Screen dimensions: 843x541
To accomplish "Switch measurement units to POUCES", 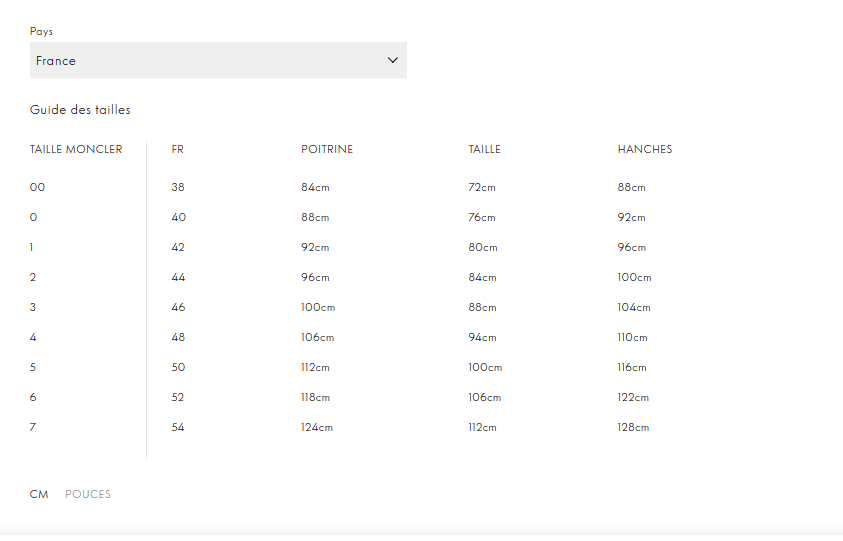I will (88, 494).
